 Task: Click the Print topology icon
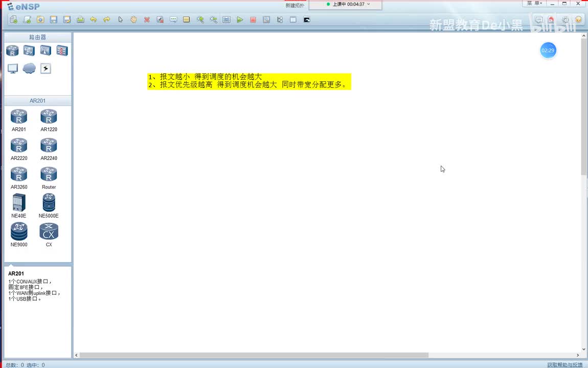80,19
